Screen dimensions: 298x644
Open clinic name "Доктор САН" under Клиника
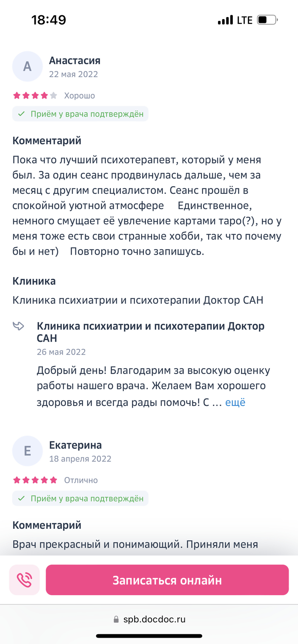pyautogui.click(x=138, y=301)
